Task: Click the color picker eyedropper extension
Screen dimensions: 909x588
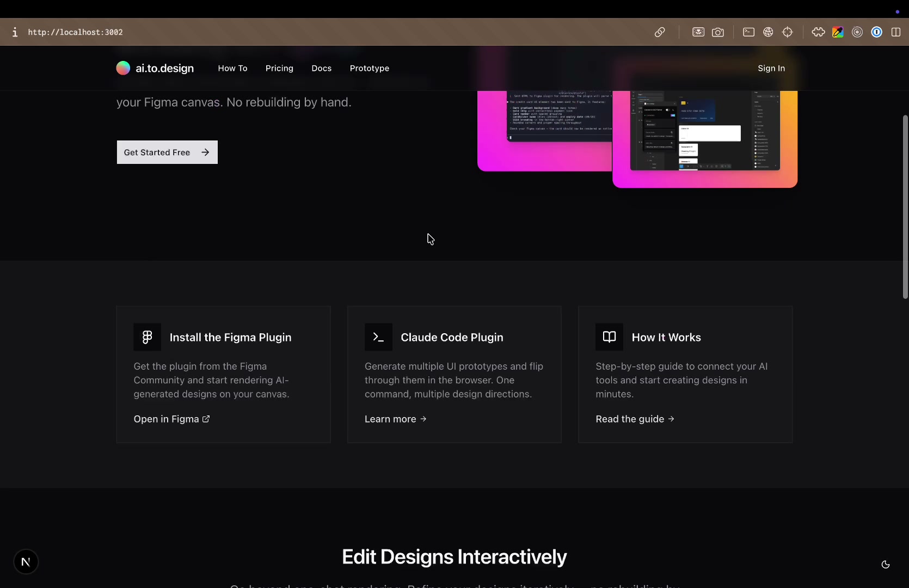Action: [x=838, y=32]
